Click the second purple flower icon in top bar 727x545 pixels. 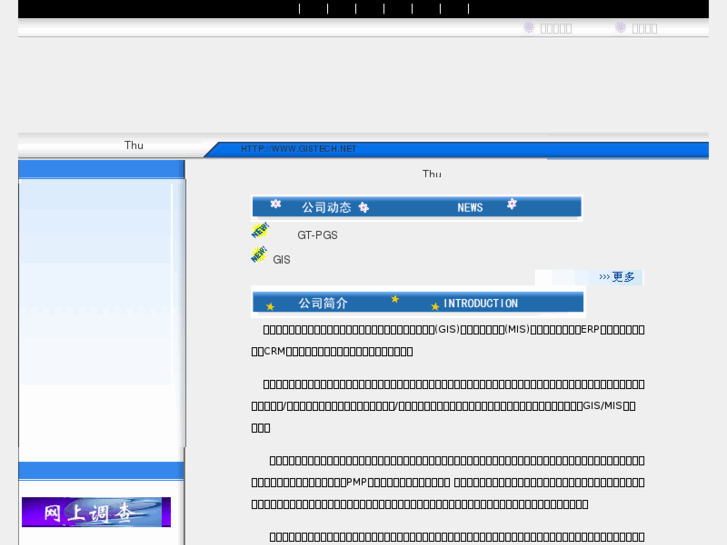tap(621, 28)
